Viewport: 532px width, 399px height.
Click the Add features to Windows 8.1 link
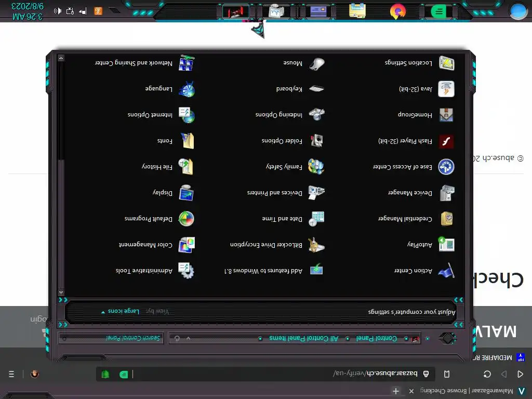click(263, 270)
